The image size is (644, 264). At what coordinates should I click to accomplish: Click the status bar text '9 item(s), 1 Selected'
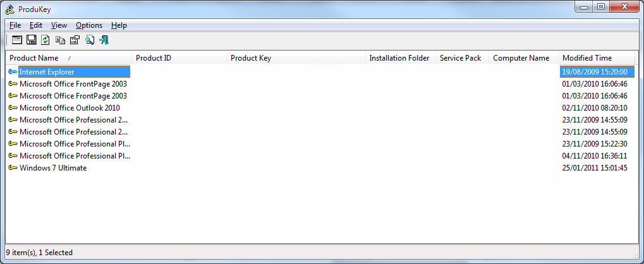[39, 253]
